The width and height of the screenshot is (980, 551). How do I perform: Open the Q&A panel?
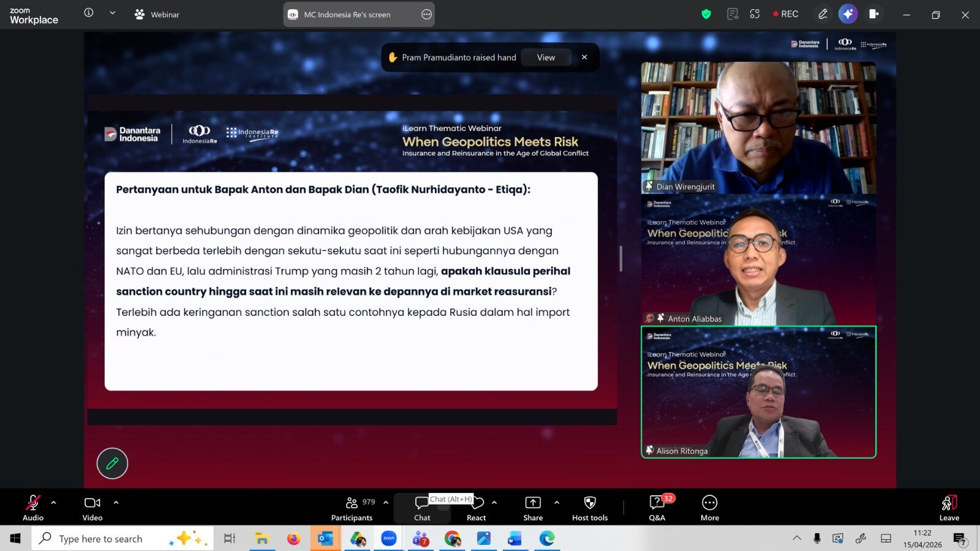point(657,508)
